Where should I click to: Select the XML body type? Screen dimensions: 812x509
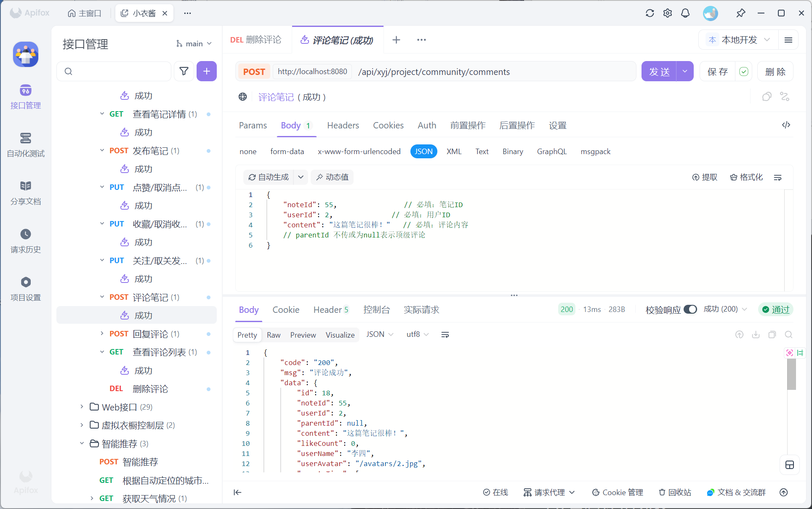coord(454,152)
